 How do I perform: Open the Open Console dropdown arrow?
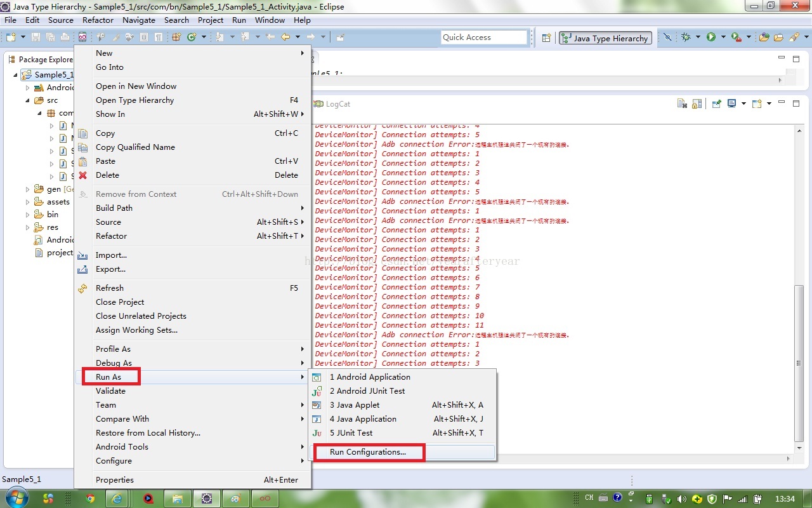(769, 104)
